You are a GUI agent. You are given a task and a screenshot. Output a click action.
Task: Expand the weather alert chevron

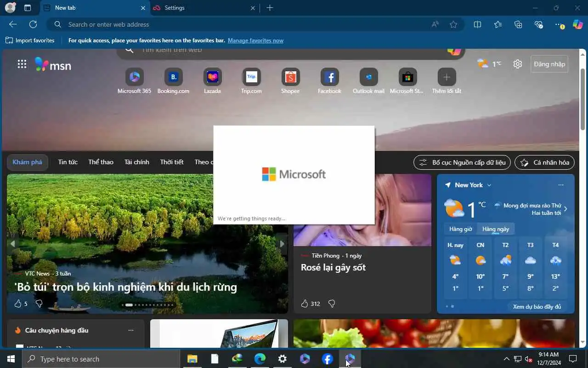[x=565, y=209]
